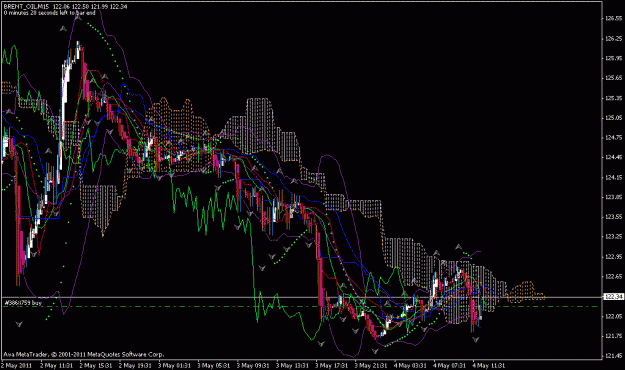Image resolution: width=625 pixels, height=370 pixels.
Task: Click the '3 May 05:31' time axis label
Action: [214, 365]
